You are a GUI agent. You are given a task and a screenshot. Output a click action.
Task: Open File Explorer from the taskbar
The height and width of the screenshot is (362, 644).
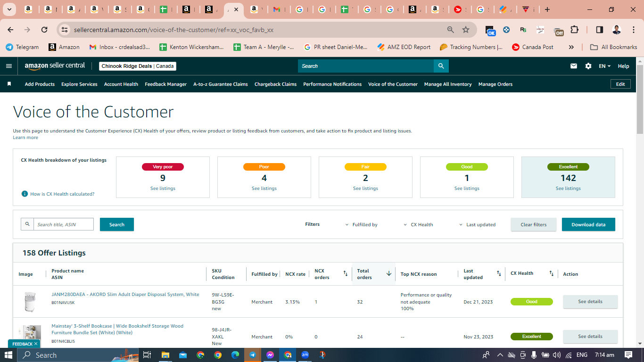165,355
